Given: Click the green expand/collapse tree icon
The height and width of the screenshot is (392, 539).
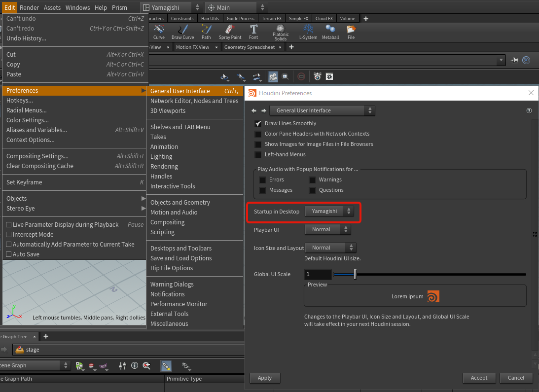Looking at the screenshot, I should [79, 366].
